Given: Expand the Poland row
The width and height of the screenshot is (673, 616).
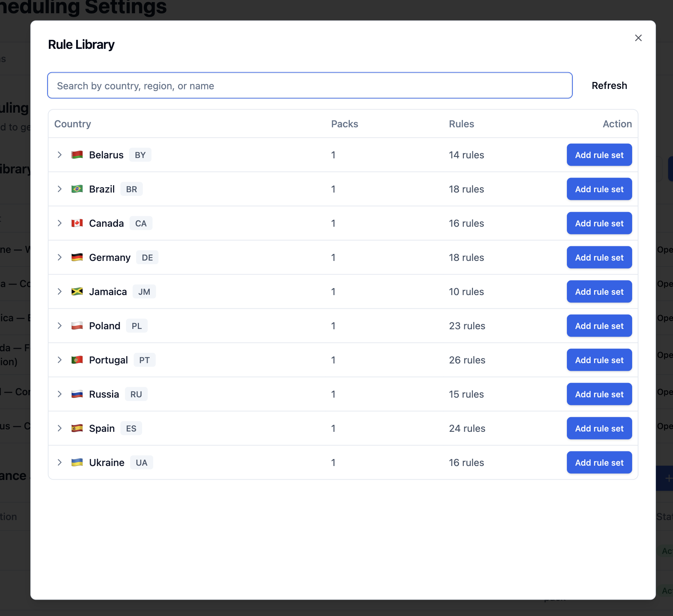Looking at the screenshot, I should 60,326.
